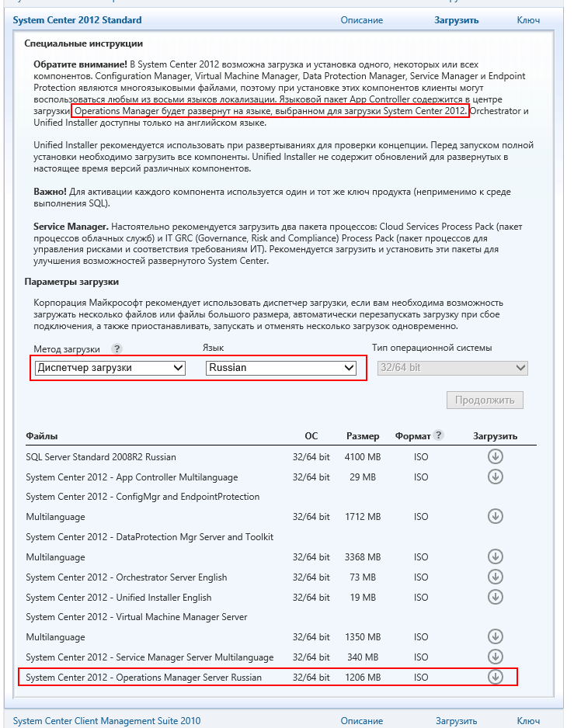Viewport: 574px width, 728px height.
Task: Download App Controller Multilanguage ISO
Action: (495, 477)
